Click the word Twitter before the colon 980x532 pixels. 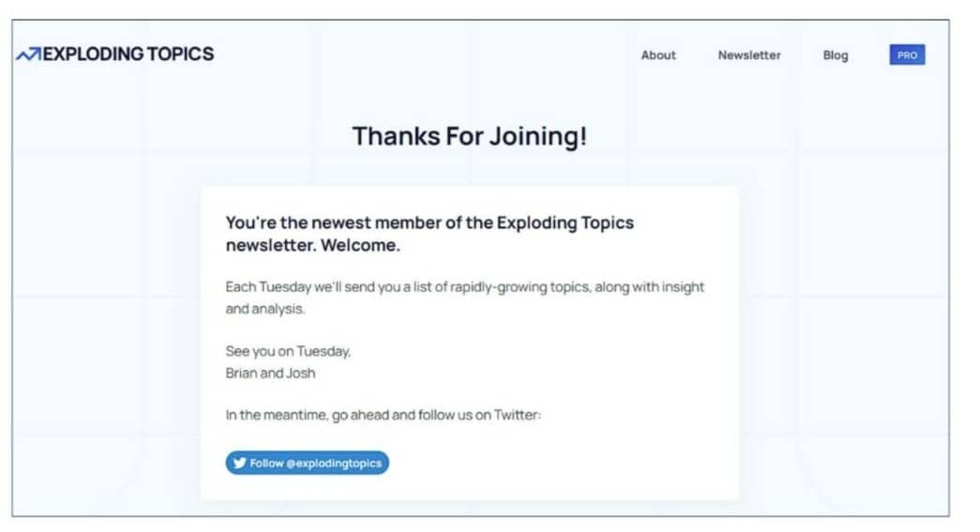coord(516,415)
